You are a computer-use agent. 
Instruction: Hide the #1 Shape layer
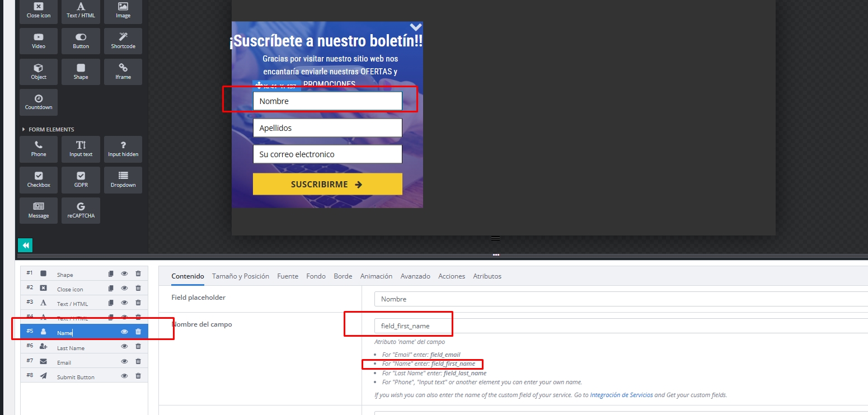click(124, 273)
